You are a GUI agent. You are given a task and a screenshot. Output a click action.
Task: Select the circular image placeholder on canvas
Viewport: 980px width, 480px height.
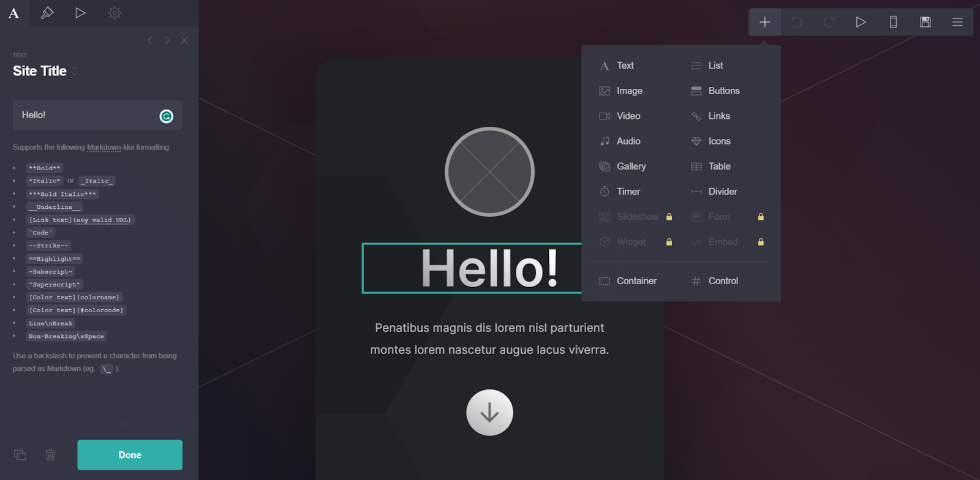[x=489, y=172]
